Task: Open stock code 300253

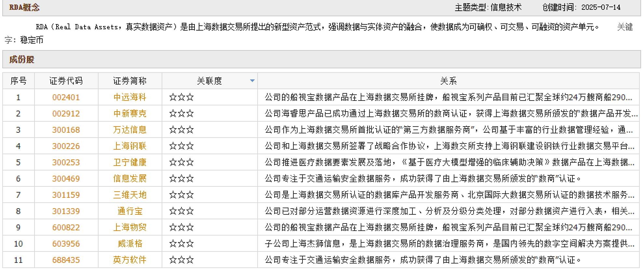Action: tap(66, 162)
